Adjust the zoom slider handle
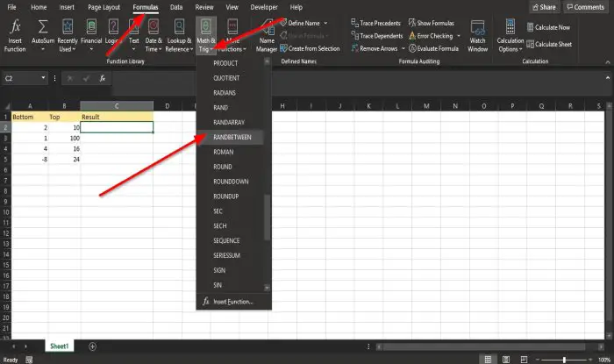The height and width of the screenshot is (364, 614). [564, 360]
